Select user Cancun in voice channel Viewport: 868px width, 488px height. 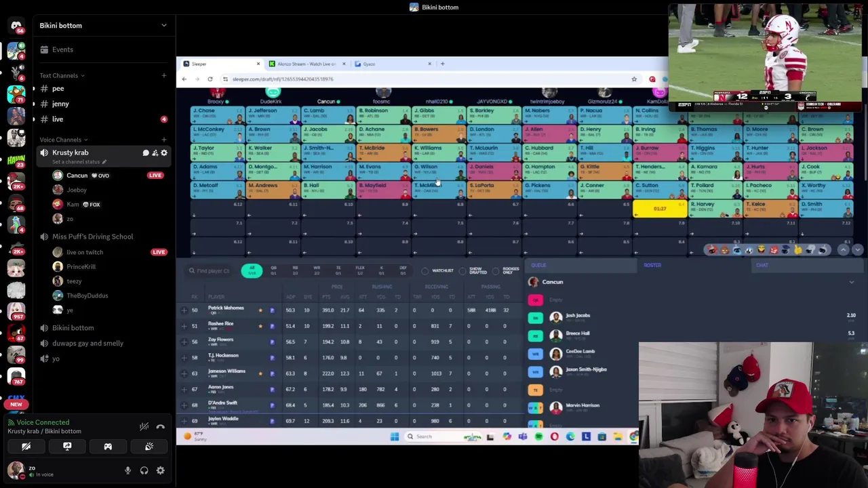pyautogui.click(x=77, y=176)
